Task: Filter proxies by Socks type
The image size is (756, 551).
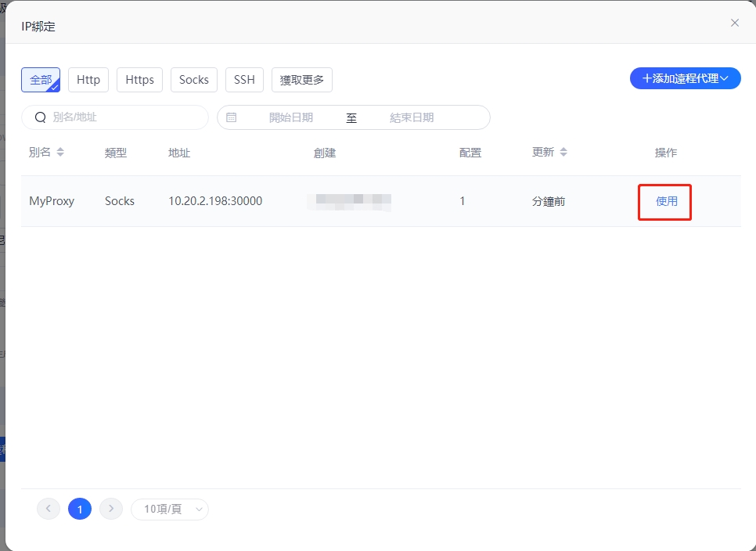Action: [193, 80]
